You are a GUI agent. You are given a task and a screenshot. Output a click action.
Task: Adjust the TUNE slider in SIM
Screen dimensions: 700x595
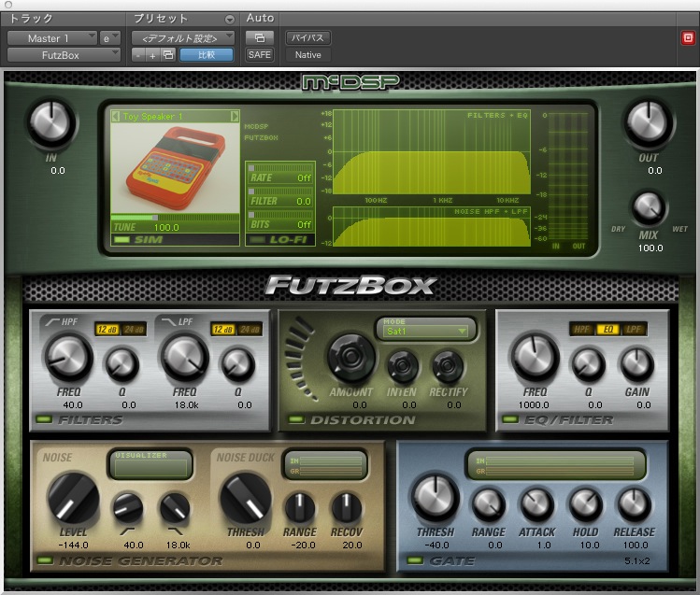click(175, 218)
